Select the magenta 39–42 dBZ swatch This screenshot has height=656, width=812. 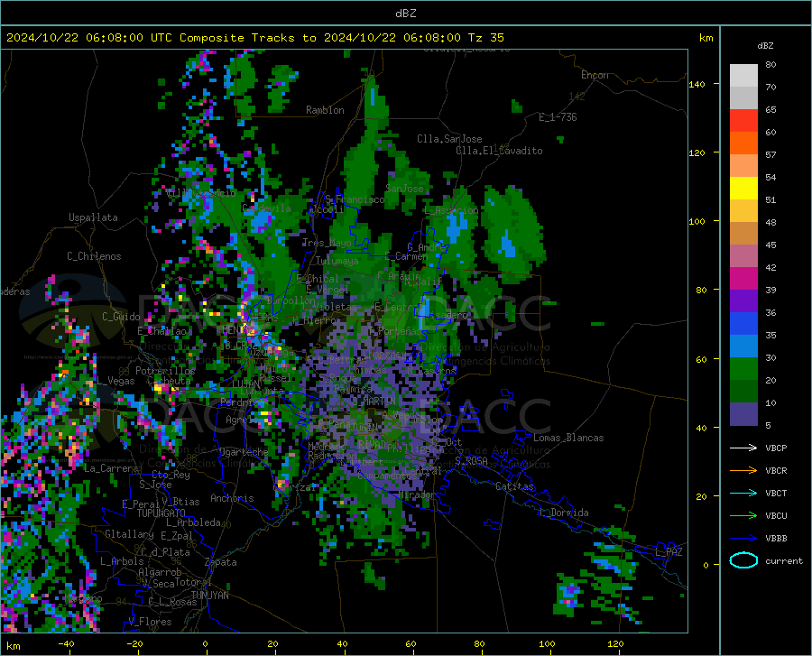pos(743,279)
